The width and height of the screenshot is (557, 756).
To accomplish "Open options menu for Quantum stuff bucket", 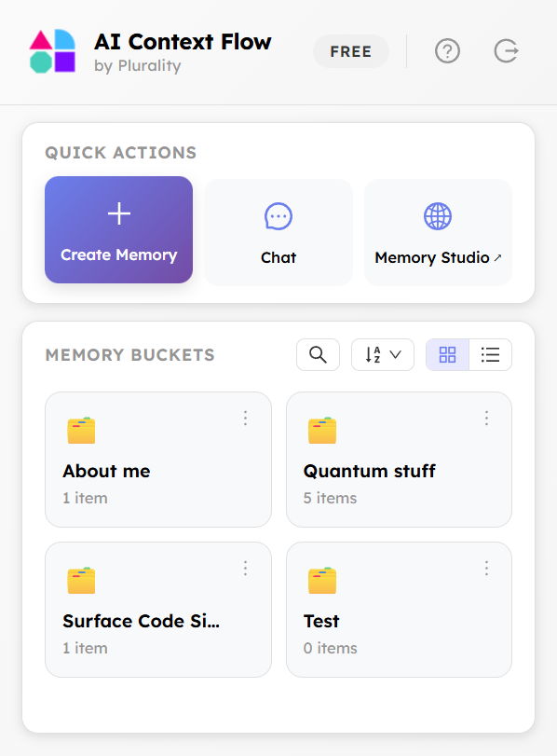I will click(x=486, y=419).
